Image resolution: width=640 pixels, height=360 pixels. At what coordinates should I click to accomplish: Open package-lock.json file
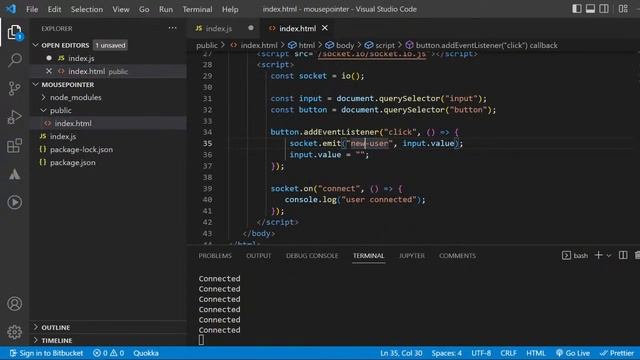tap(81, 149)
